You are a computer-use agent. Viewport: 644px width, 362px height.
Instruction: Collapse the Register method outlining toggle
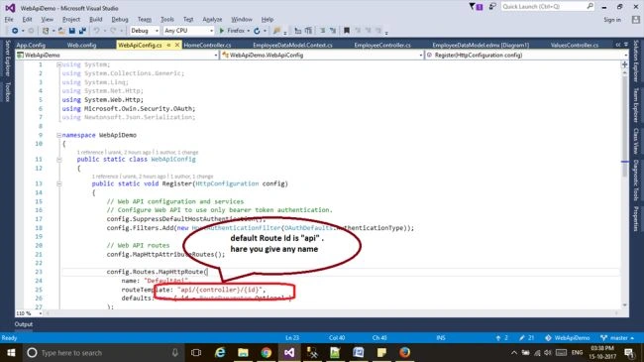click(x=58, y=183)
